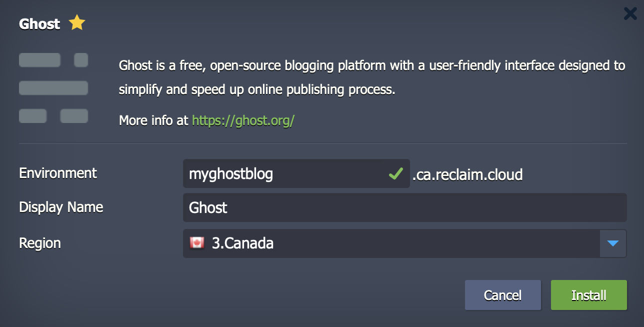Click the green validation checkmark in Environment field

coord(396,174)
